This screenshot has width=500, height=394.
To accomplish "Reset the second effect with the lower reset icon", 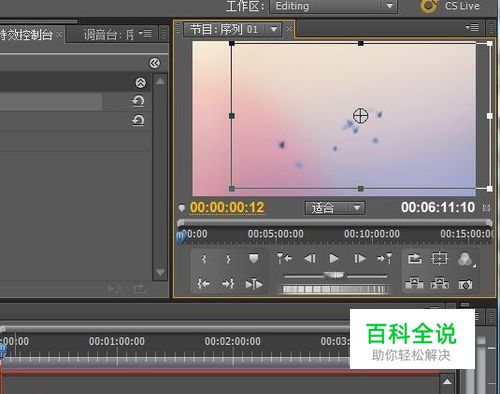I will click(138, 120).
